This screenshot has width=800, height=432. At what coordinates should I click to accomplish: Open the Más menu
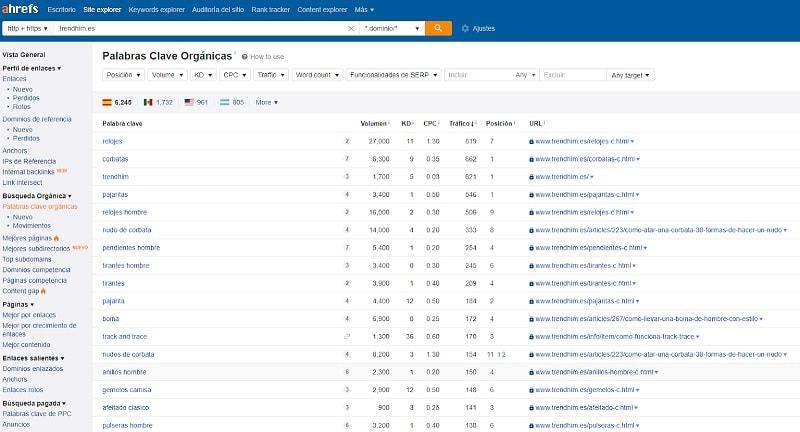[364, 10]
